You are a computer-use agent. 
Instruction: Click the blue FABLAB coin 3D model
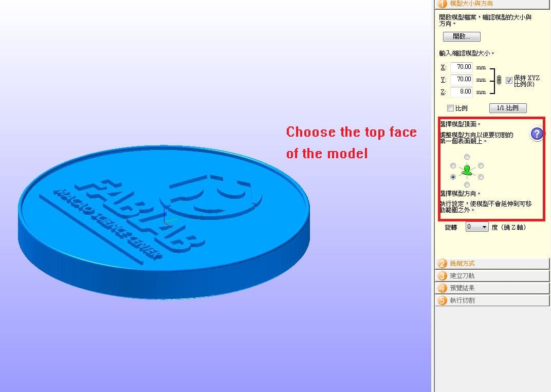[164, 222]
